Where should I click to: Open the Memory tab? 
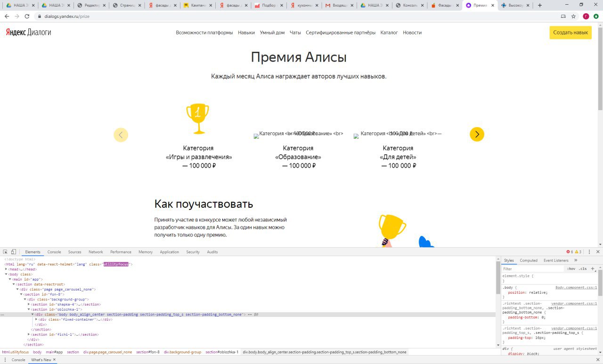coord(146,252)
